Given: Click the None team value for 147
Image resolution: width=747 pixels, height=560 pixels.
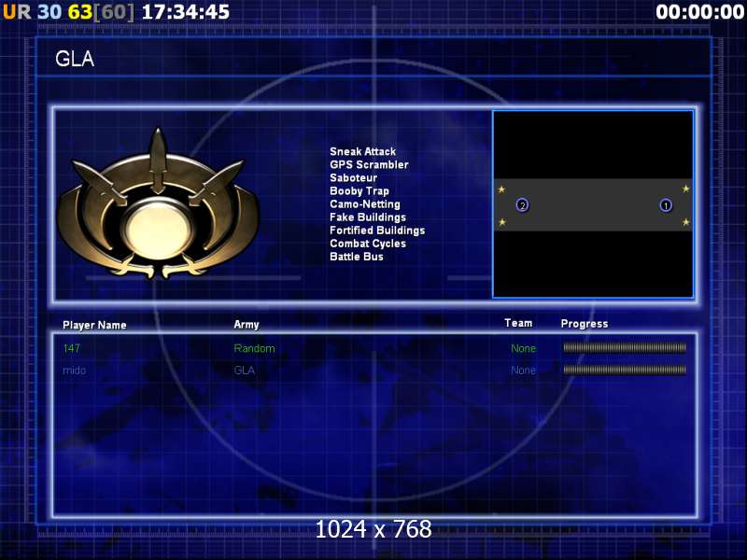Looking at the screenshot, I should 523,348.
